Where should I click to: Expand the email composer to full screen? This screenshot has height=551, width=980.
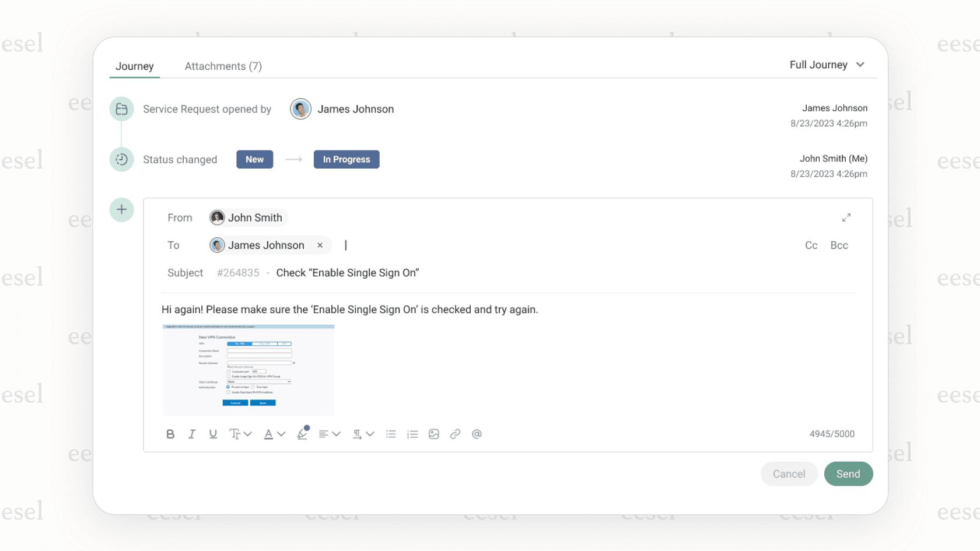[847, 217]
